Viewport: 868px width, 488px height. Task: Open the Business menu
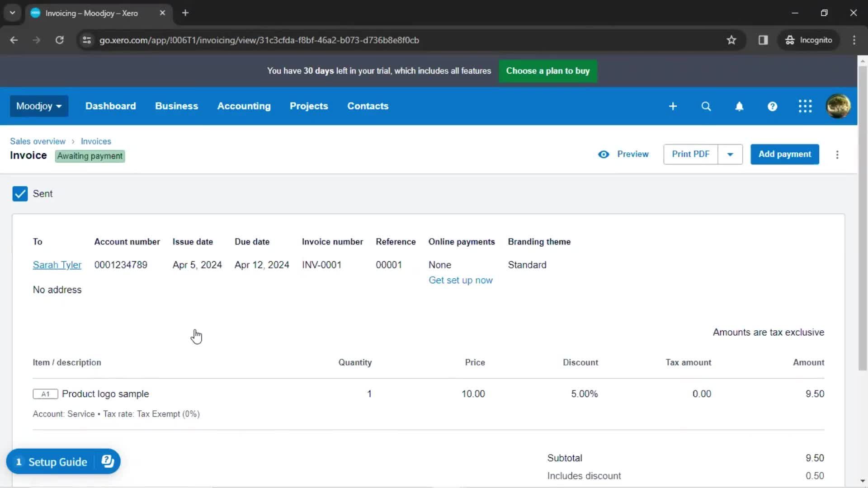176,106
